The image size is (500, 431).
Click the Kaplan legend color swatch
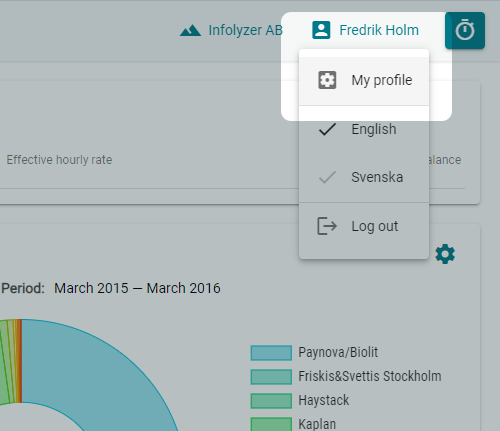(271, 424)
